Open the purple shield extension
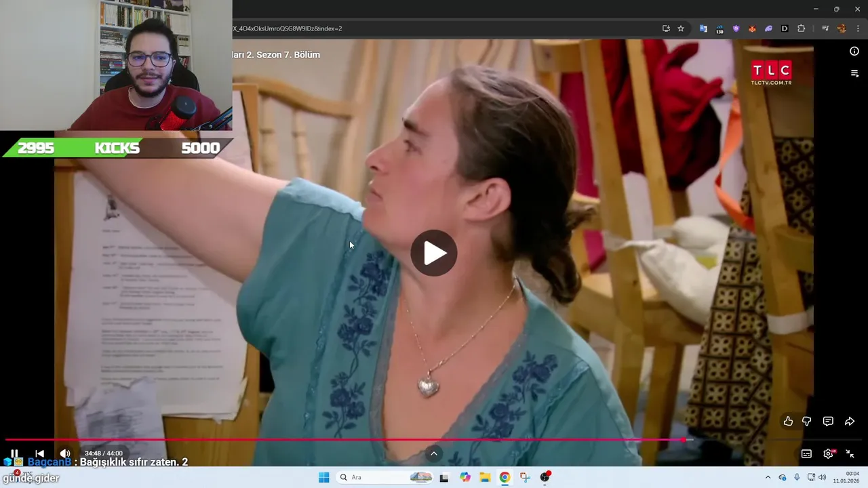The height and width of the screenshot is (488, 868). [736, 28]
